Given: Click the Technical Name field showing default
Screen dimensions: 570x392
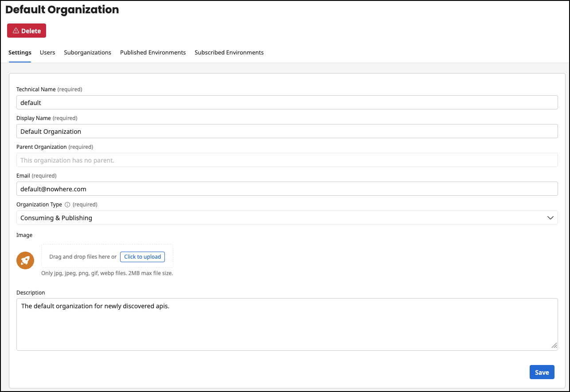Looking at the screenshot, I should tap(287, 102).
